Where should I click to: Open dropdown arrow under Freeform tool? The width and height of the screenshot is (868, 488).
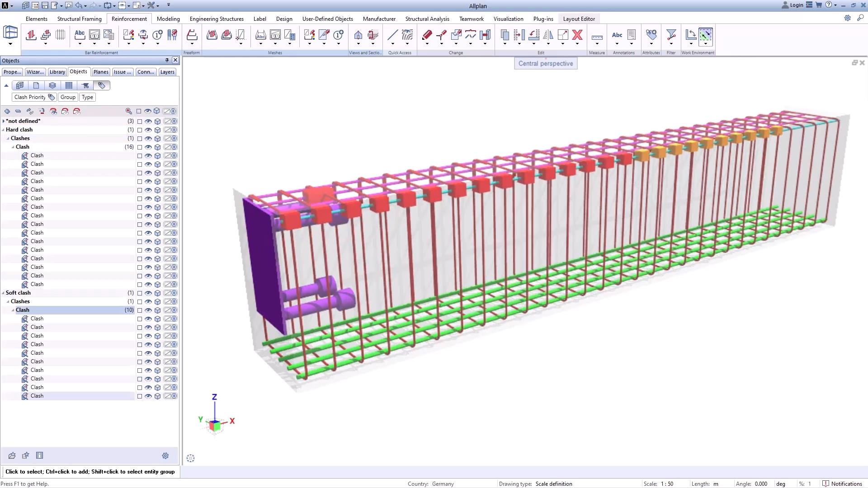coord(192,44)
